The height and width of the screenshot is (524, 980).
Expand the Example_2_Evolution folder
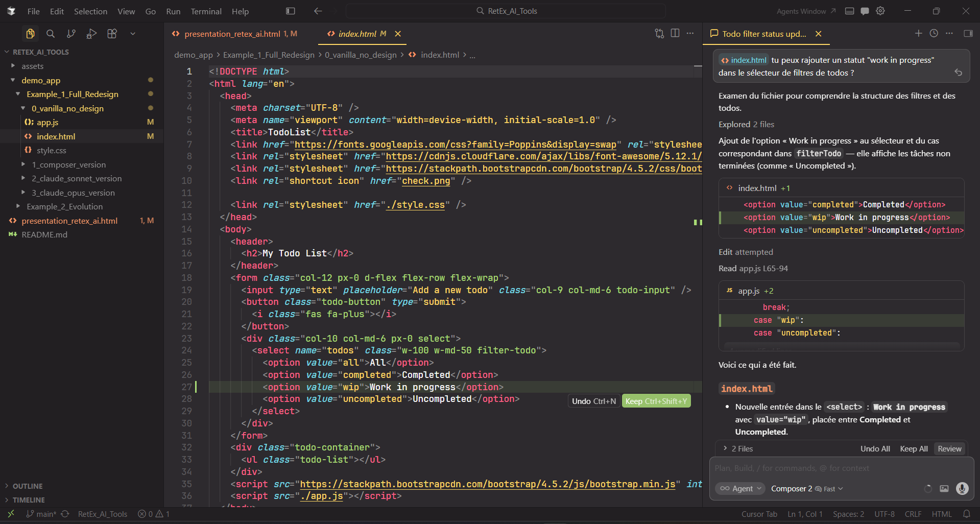pos(64,206)
